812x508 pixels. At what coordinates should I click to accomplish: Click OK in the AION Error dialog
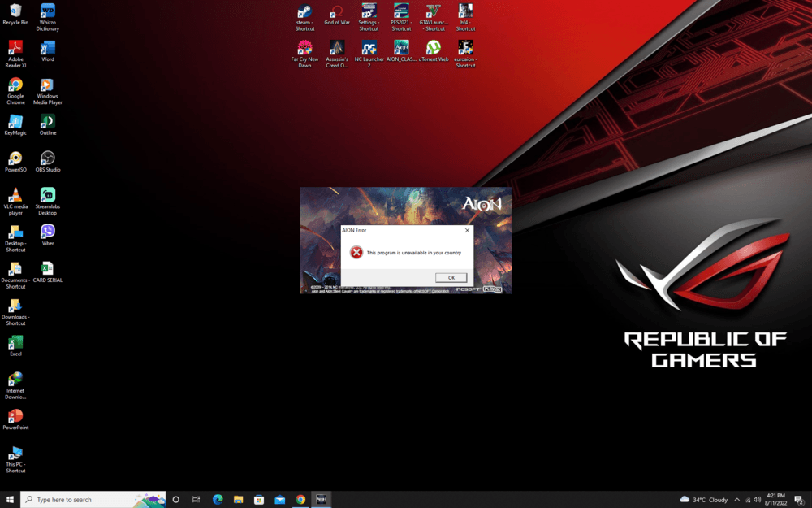[451, 278]
